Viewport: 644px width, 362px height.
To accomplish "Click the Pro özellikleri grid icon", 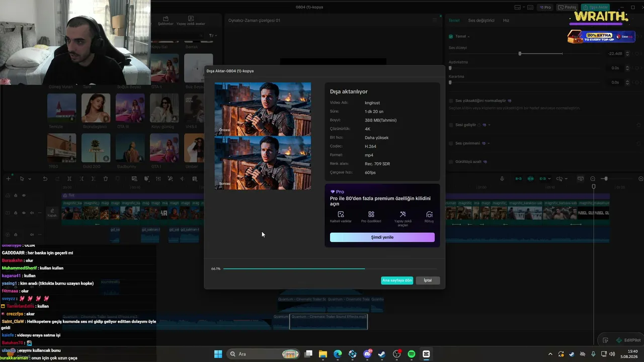I will point(371,214).
